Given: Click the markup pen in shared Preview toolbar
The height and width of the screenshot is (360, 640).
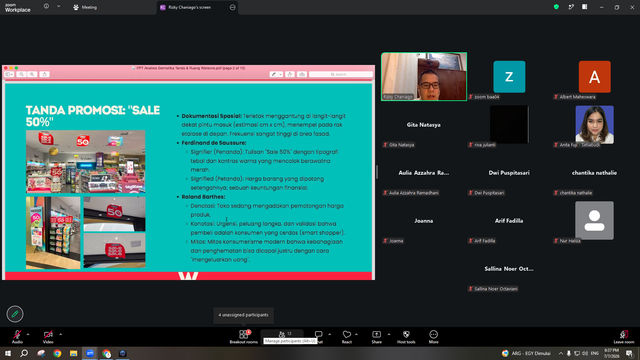Looking at the screenshot, I should [x=274, y=74].
